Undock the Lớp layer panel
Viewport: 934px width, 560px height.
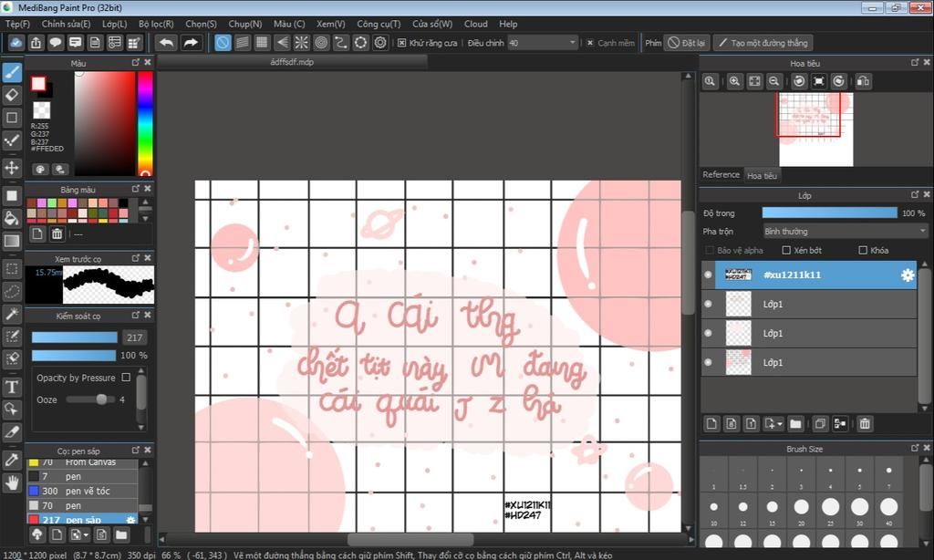[x=915, y=195]
